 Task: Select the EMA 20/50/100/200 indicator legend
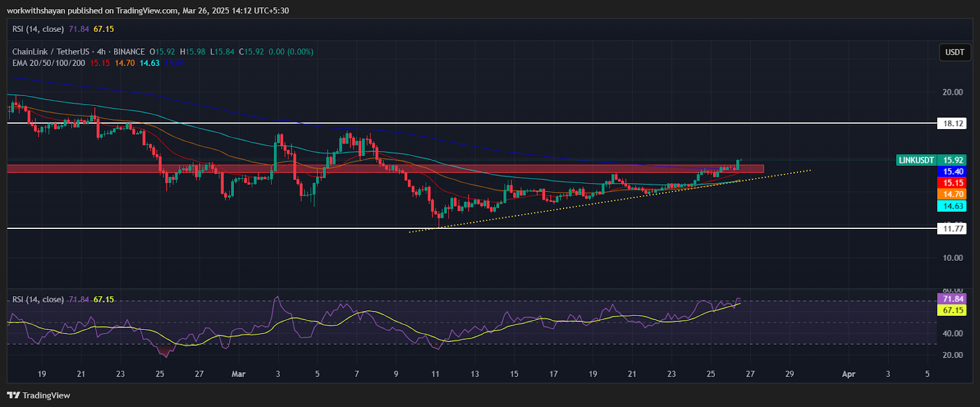coord(49,63)
